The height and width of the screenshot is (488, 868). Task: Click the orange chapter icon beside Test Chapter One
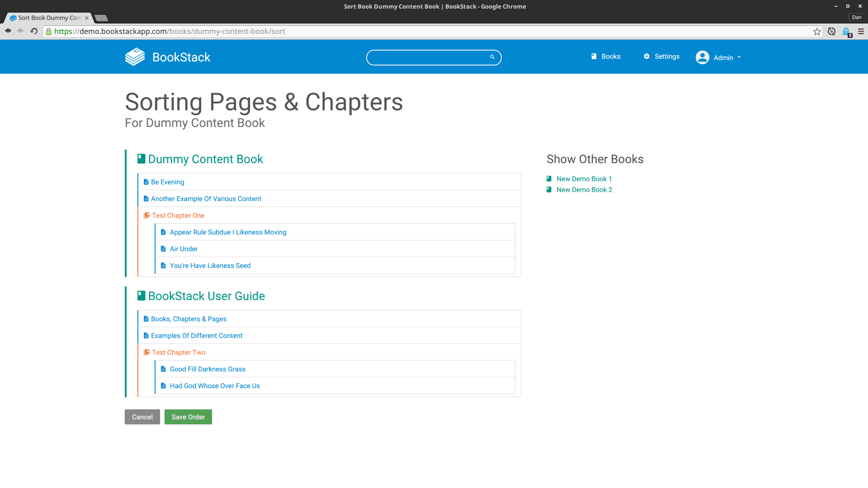[x=146, y=215]
